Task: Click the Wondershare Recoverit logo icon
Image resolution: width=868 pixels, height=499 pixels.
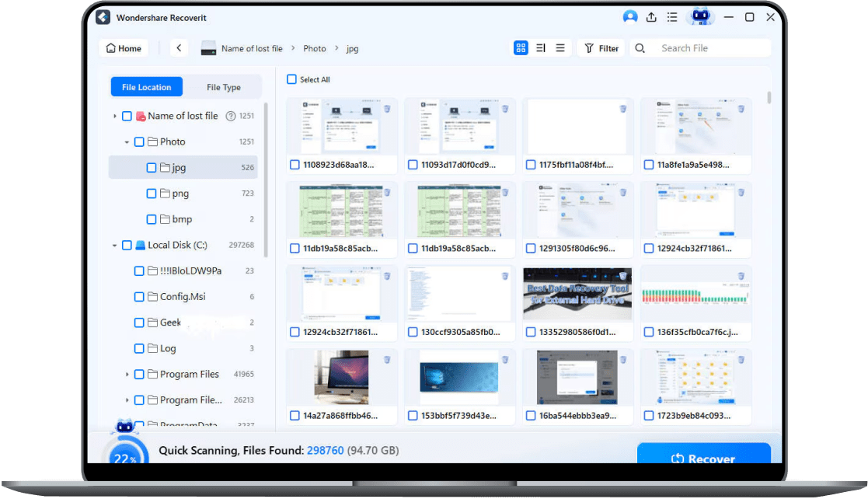Action: (x=103, y=17)
